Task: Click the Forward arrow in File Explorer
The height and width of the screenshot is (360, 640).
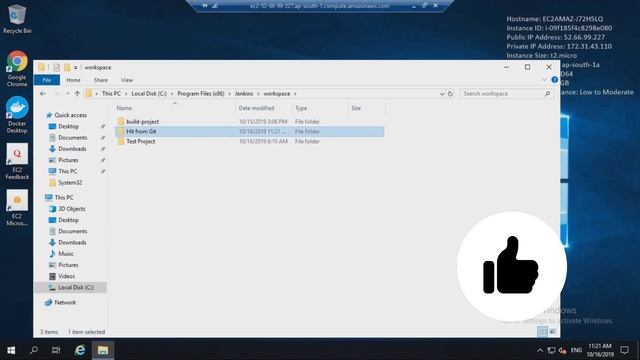Action: pos(57,93)
